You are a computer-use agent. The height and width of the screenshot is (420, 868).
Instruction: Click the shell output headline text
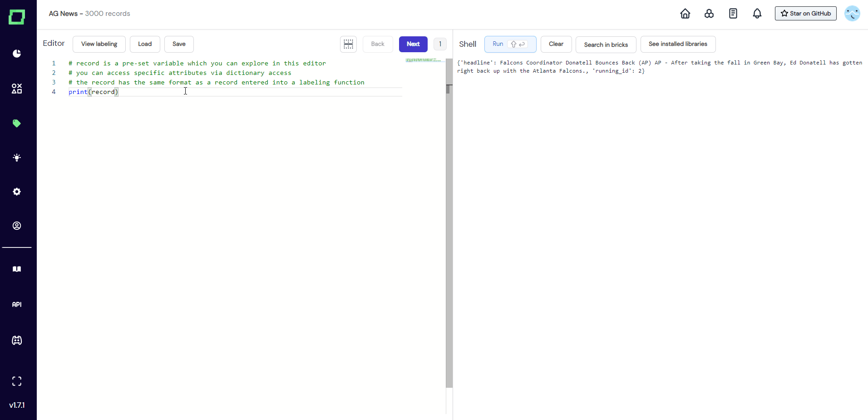coord(660,67)
